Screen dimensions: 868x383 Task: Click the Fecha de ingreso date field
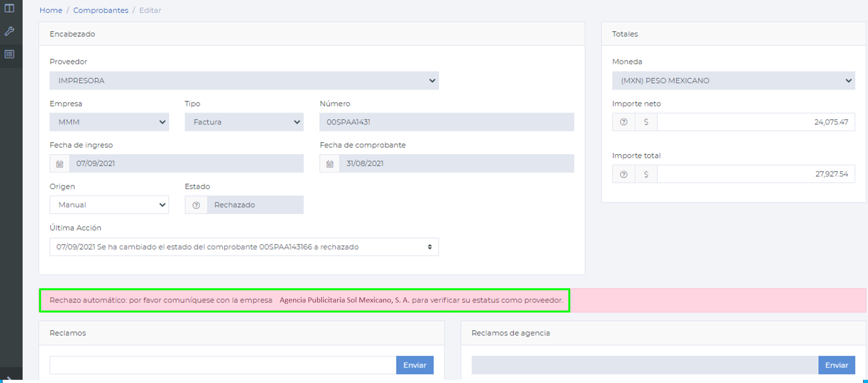186,163
